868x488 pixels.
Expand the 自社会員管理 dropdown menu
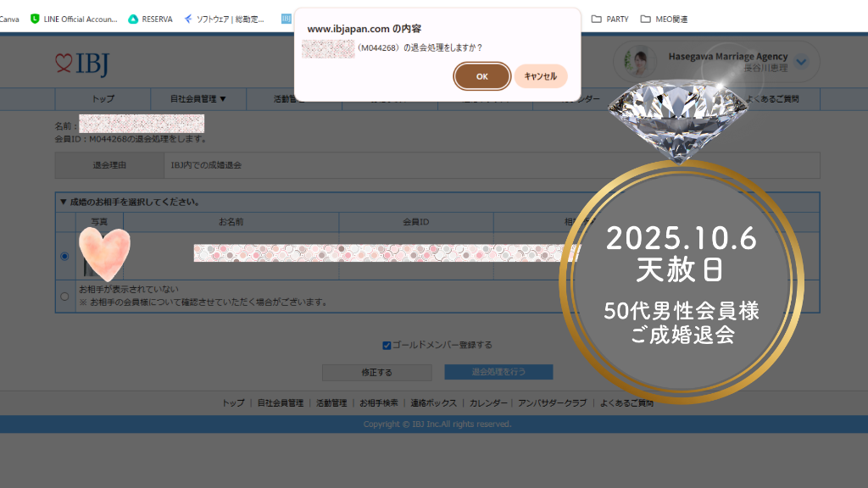coord(198,99)
